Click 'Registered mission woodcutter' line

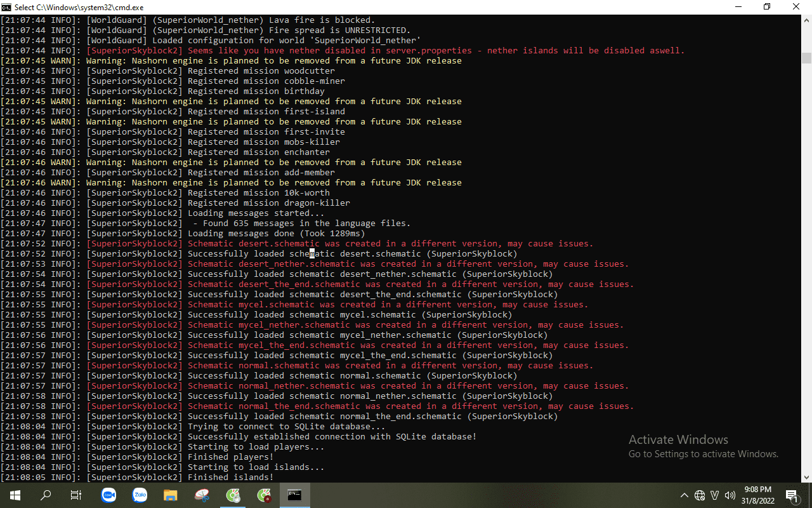click(x=167, y=71)
